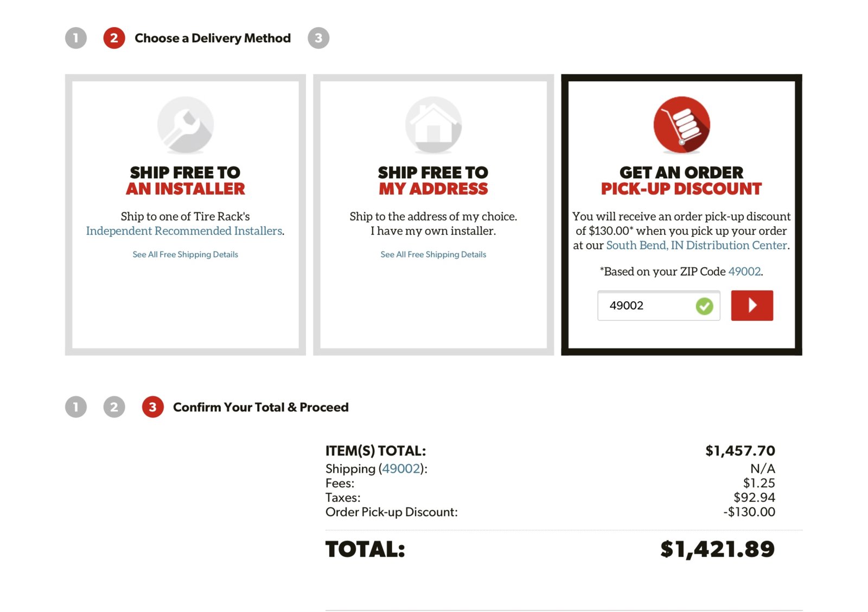Click the green checkmark in ZIP field
868x612 pixels.
[x=704, y=306]
